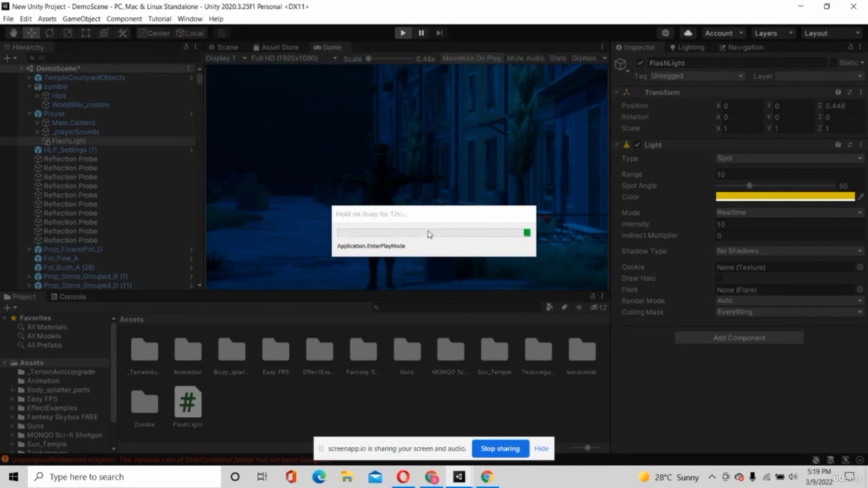The height and width of the screenshot is (488, 868).
Task: Expand the Prop_FlowerPot_D hierarchy item
Action: (29, 249)
